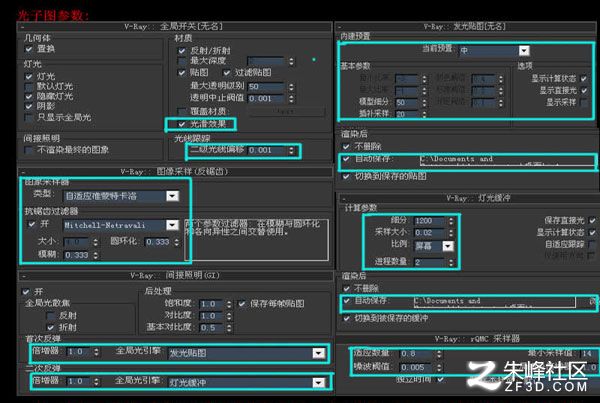Click the 模型细分 field 50
Image resolution: width=600 pixels, height=403 pixels.
(x=407, y=103)
